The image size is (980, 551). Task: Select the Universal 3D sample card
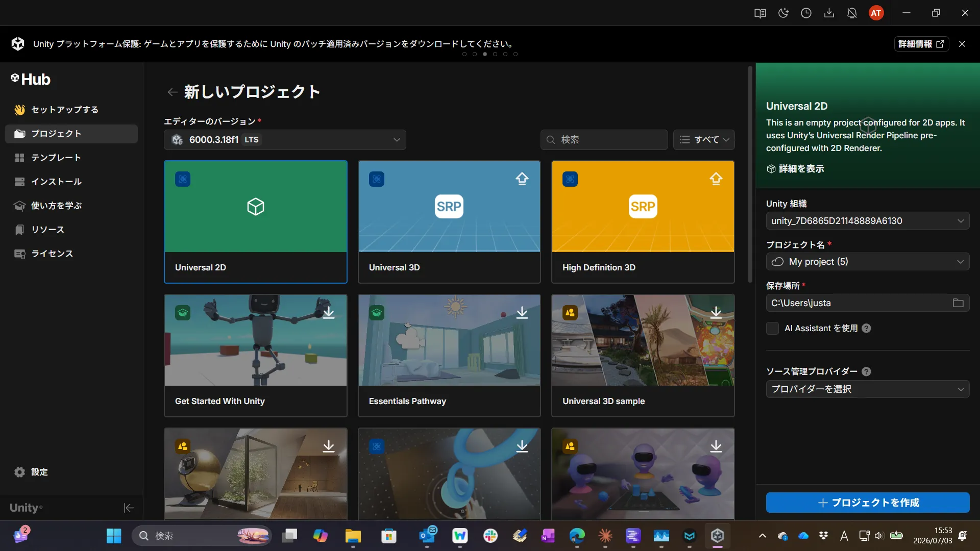pyautogui.click(x=643, y=356)
